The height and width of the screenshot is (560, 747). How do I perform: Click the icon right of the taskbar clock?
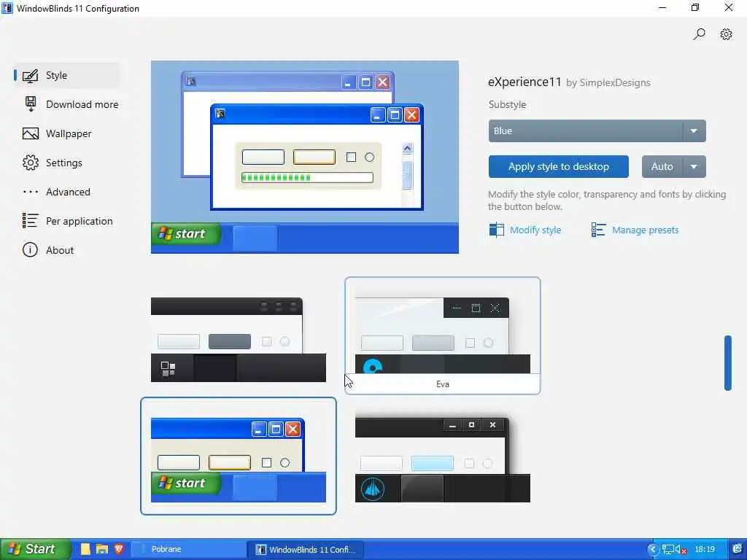tap(737, 549)
